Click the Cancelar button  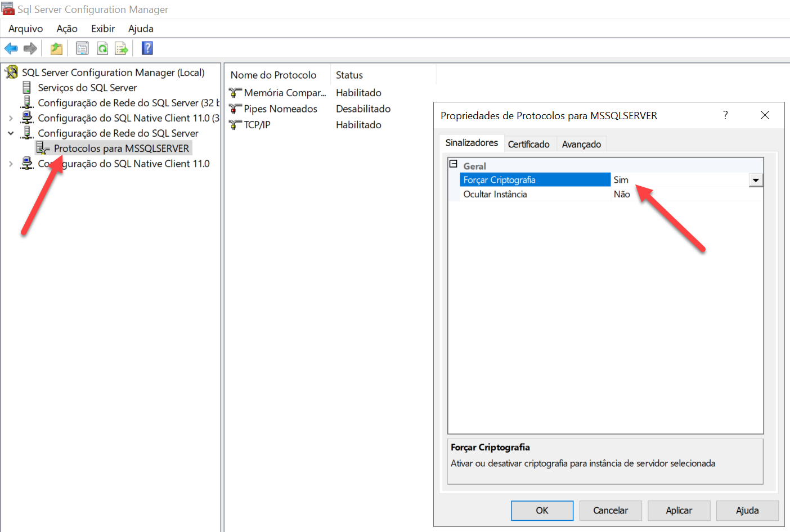(611, 511)
